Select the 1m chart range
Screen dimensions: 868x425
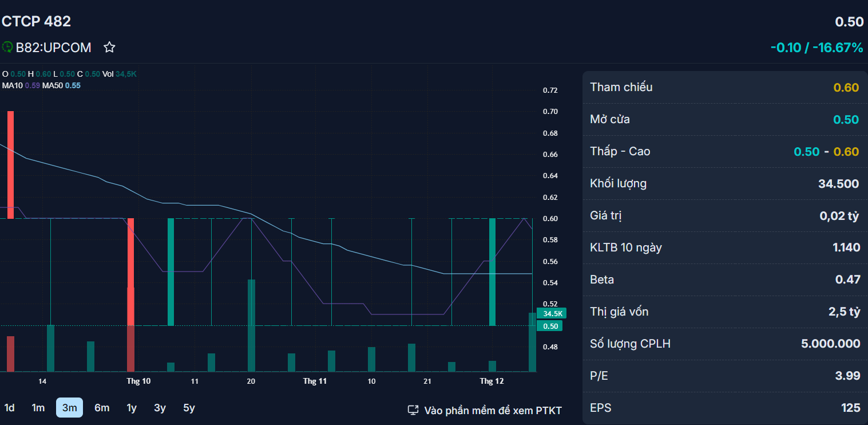click(38, 408)
